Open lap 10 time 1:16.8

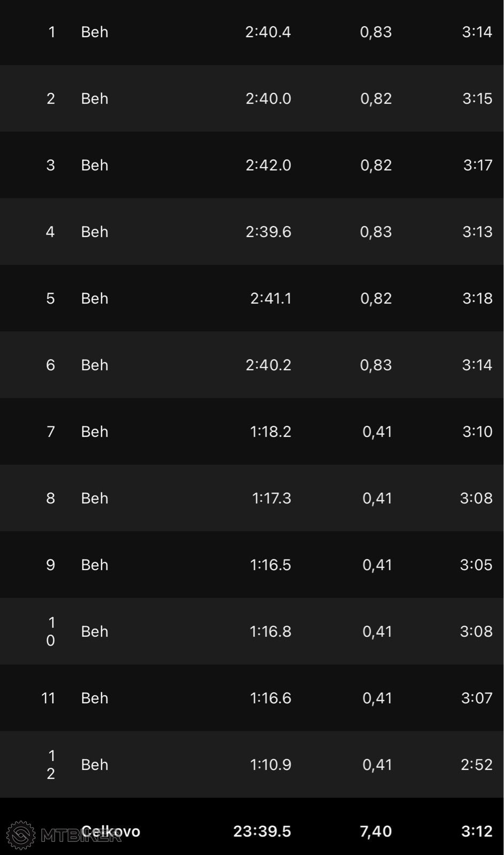point(270,632)
